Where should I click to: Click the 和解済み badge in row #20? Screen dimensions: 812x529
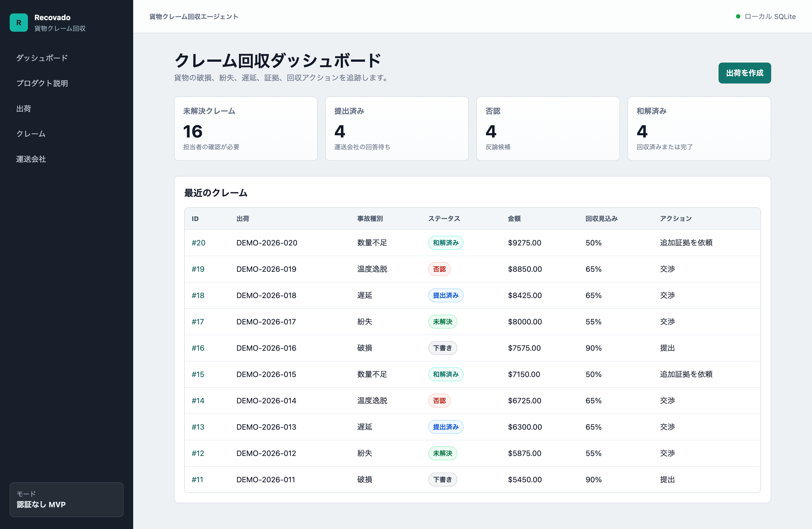tap(445, 243)
